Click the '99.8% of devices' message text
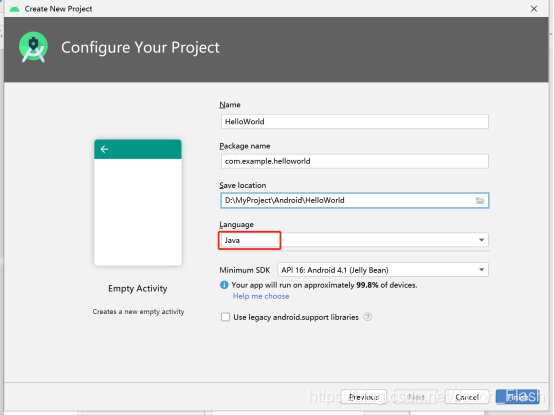This screenshot has height=415, width=554. 324,285
